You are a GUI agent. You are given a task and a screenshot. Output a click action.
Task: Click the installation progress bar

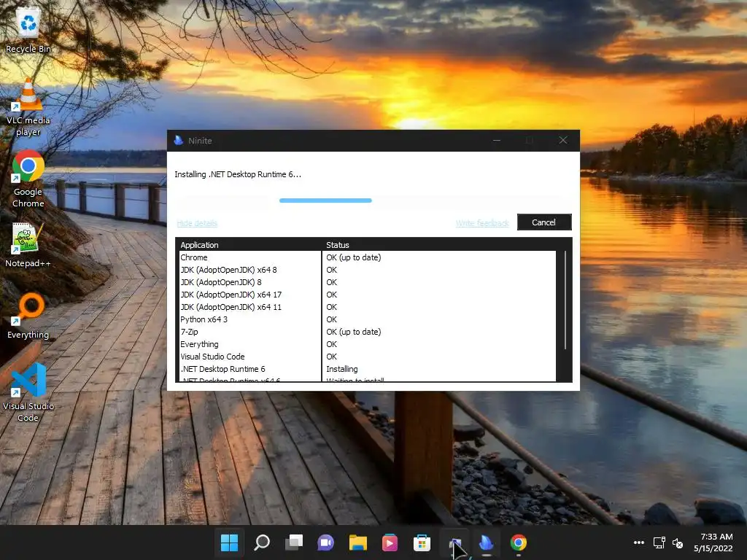(x=373, y=201)
